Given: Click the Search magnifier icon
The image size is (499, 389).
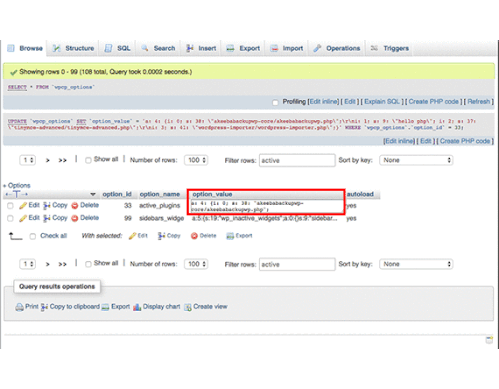Looking at the screenshot, I should coord(145,48).
